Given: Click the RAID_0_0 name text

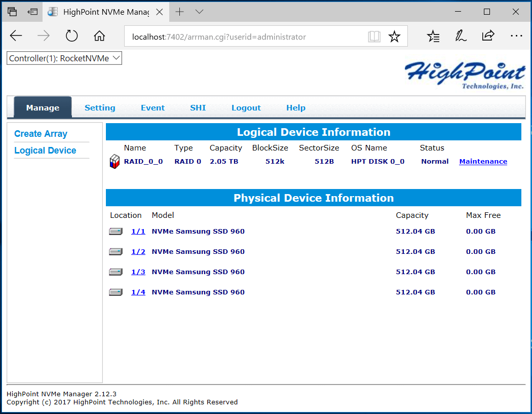Looking at the screenshot, I should (143, 162).
